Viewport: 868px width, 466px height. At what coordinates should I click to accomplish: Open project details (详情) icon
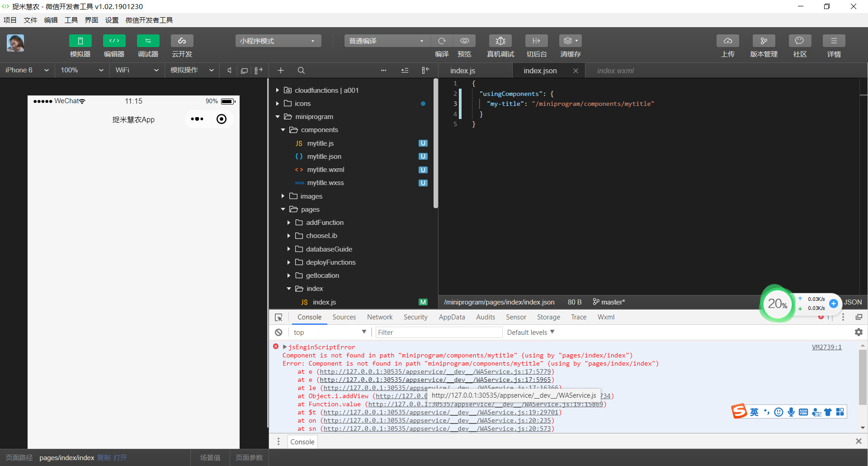[834, 41]
